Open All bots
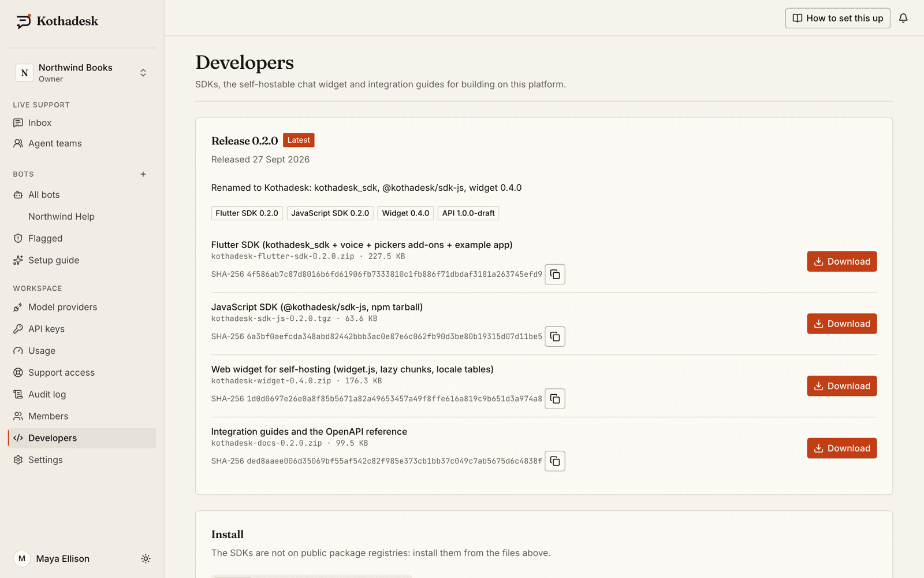This screenshot has width=924, height=578. (81, 195)
